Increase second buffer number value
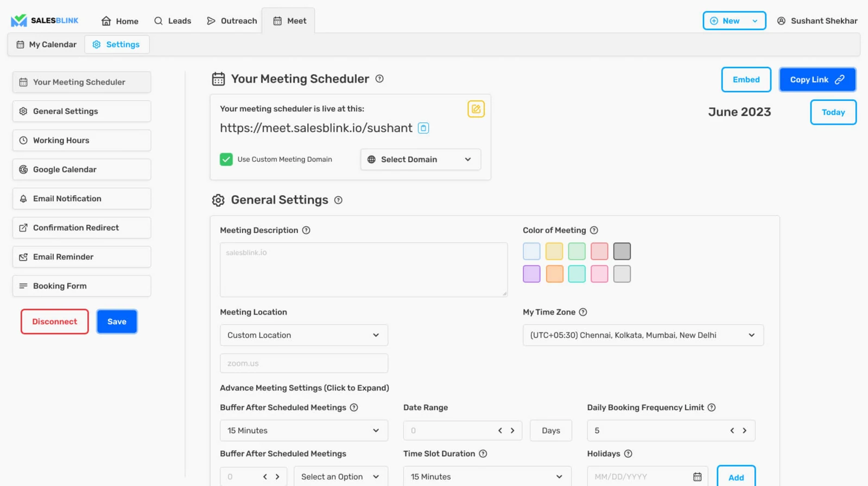The image size is (868, 486). pyautogui.click(x=277, y=477)
